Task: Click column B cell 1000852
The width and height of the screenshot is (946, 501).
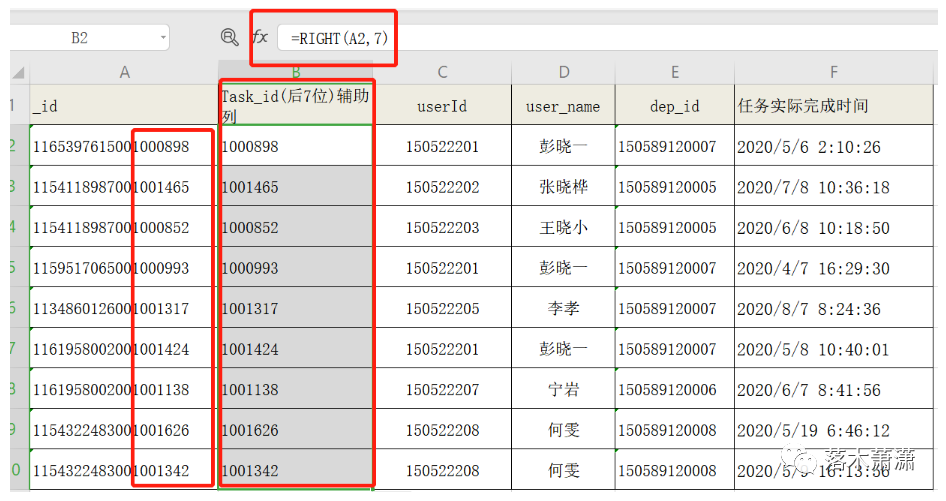Action: 296,227
